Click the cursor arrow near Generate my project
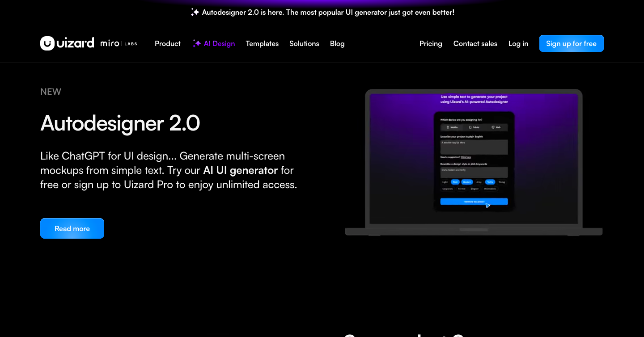Viewport: 644px width, 337px height. coord(487,206)
